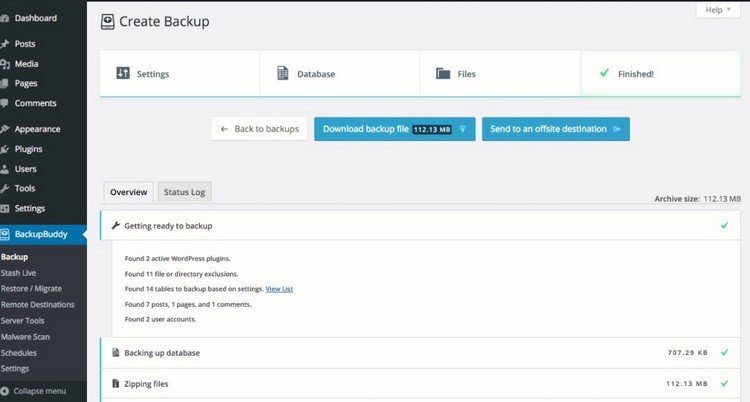
Task: Click the Settings step sliders icon
Action: tap(123, 73)
